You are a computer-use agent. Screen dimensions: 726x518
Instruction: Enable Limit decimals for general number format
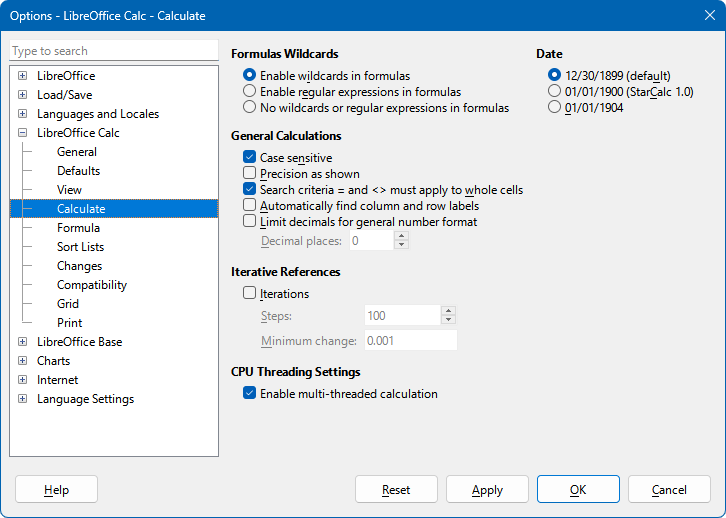[x=250, y=221]
